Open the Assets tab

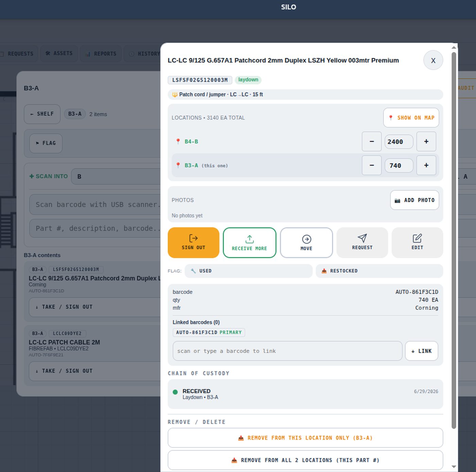pyautogui.click(x=59, y=53)
